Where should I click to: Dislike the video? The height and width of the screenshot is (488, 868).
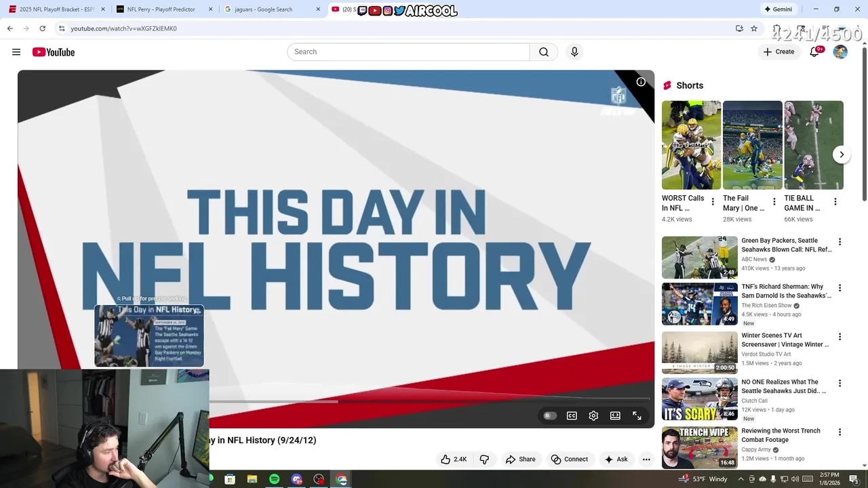(484, 459)
